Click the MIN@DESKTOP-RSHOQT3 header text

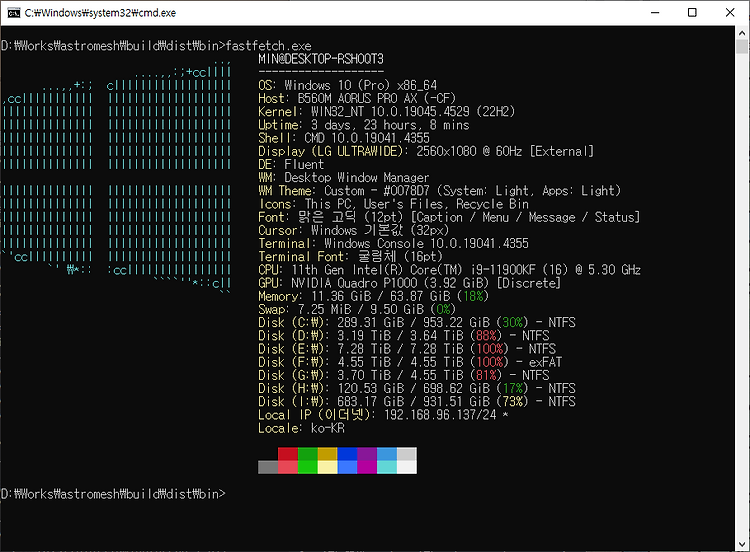click(x=321, y=59)
